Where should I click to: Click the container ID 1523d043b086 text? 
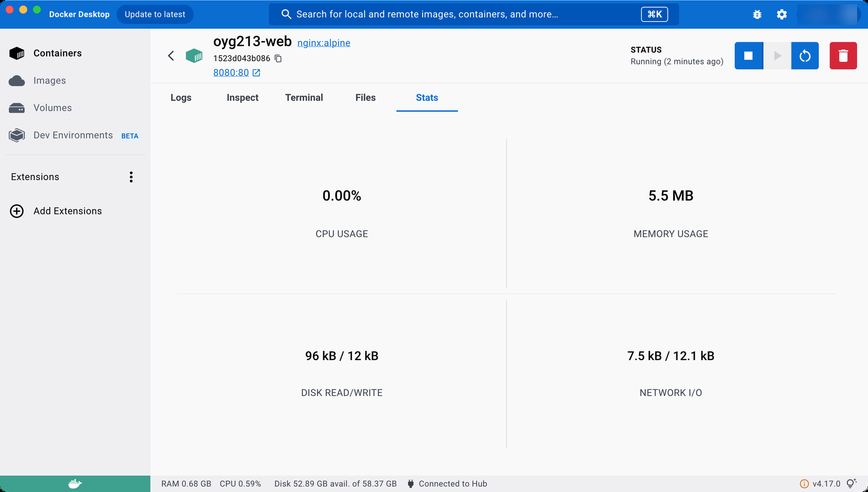pyautogui.click(x=241, y=59)
